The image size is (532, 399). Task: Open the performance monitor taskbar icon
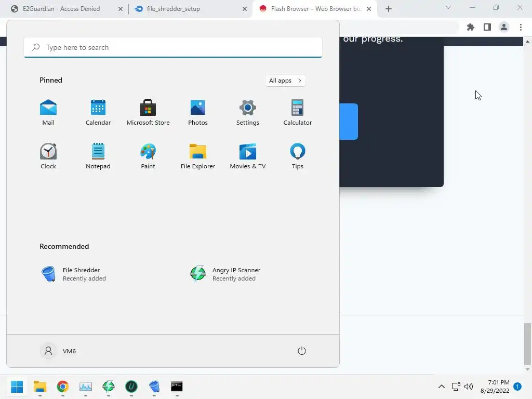pos(86,387)
